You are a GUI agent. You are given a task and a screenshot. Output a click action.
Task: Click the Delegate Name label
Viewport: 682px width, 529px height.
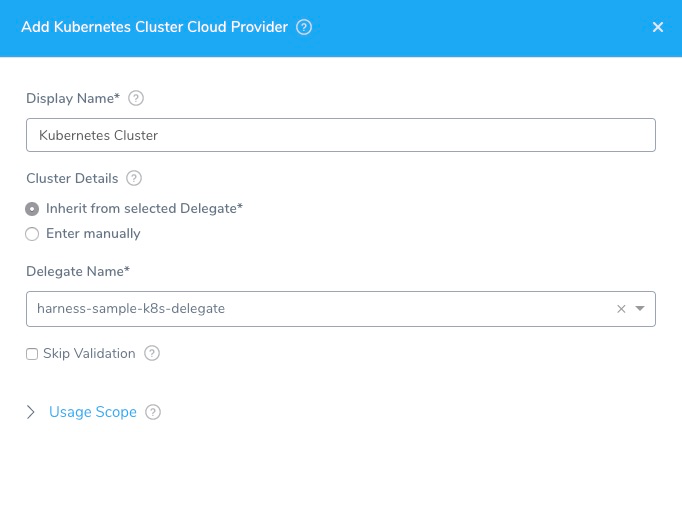coord(78,271)
